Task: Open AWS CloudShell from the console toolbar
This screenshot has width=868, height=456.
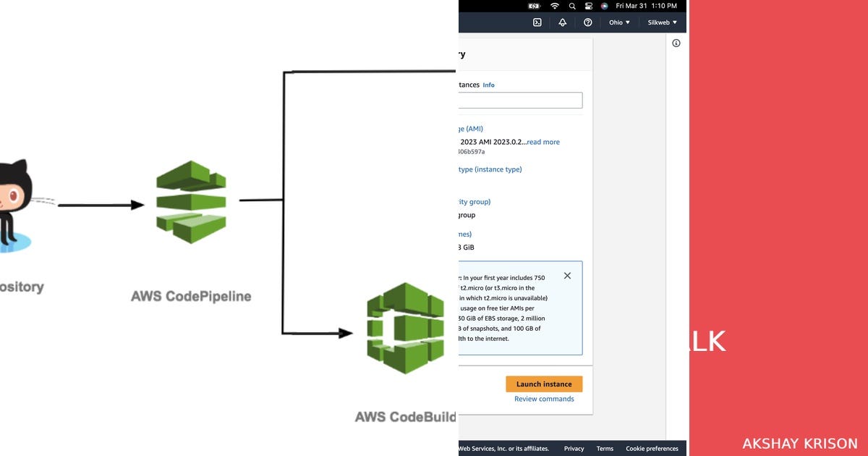Action: click(x=537, y=22)
